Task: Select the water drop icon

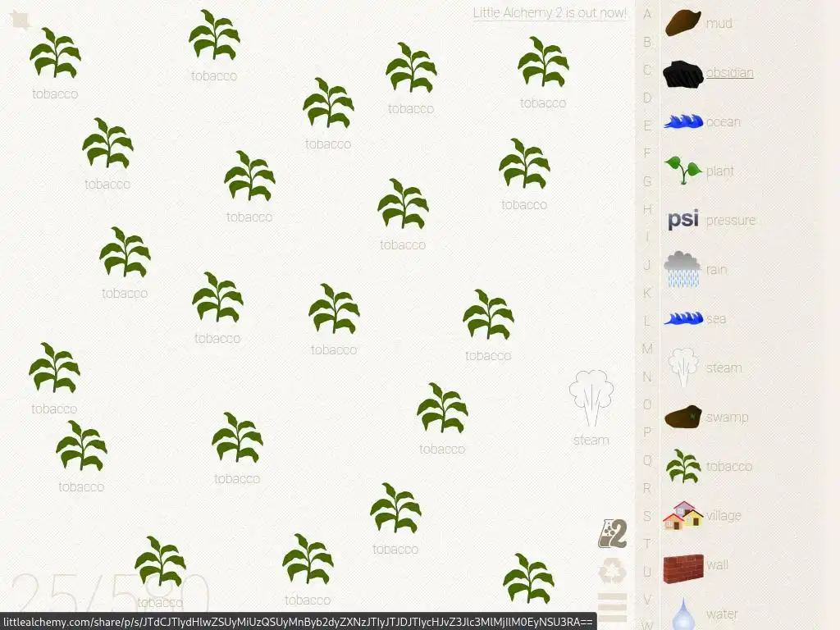Action: (x=683, y=614)
